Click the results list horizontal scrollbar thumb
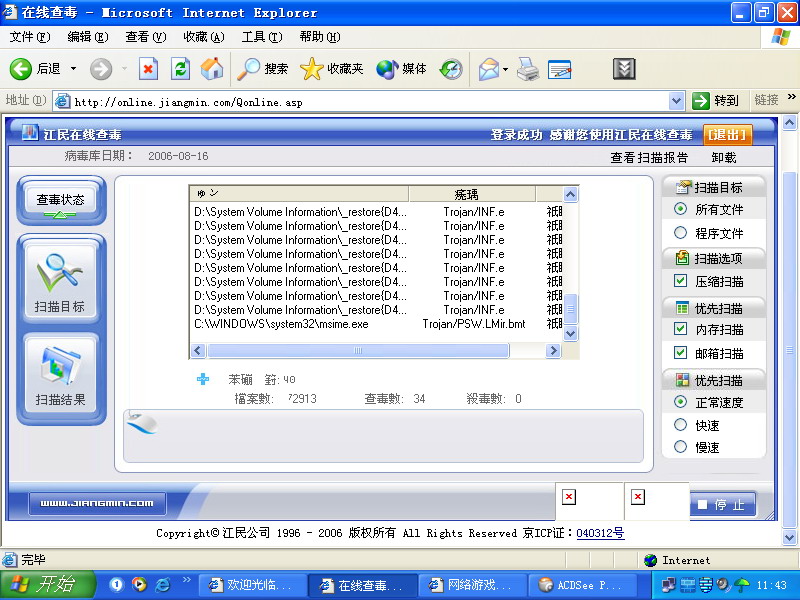 point(358,351)
